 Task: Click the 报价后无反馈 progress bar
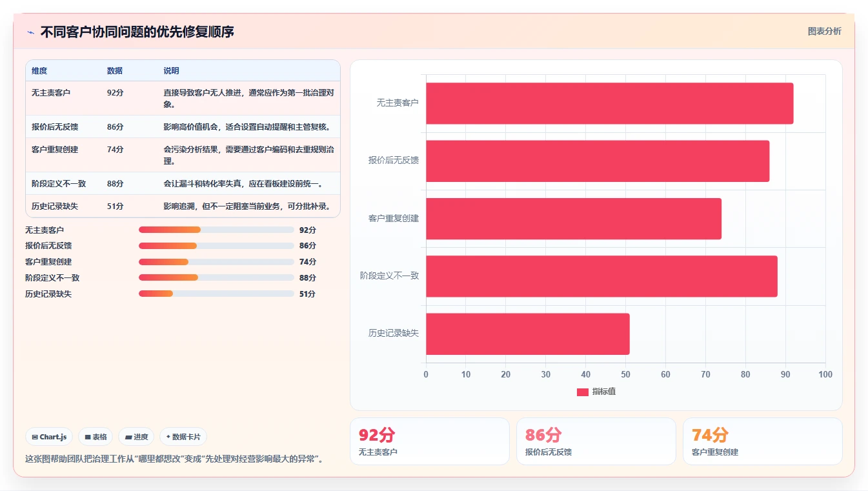tap(216, 246)
